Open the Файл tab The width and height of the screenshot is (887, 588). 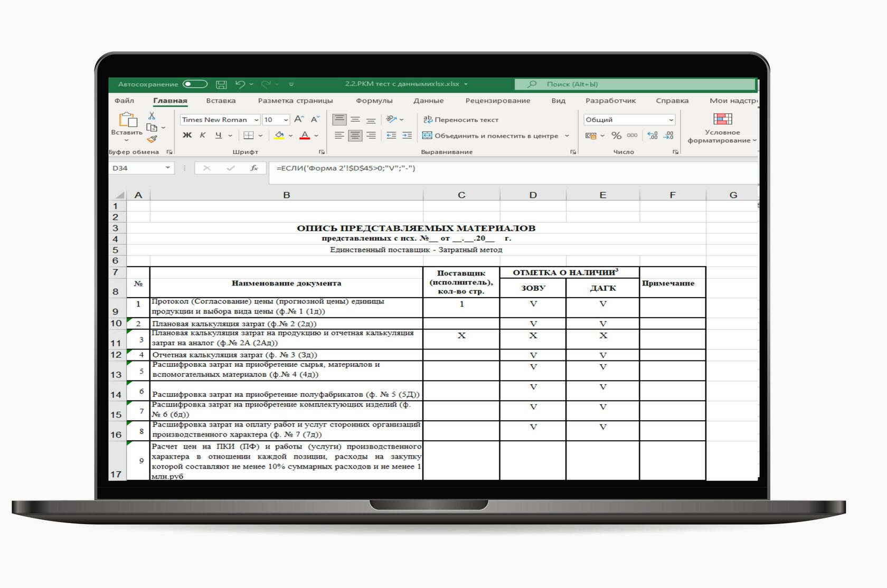(124, 101)
